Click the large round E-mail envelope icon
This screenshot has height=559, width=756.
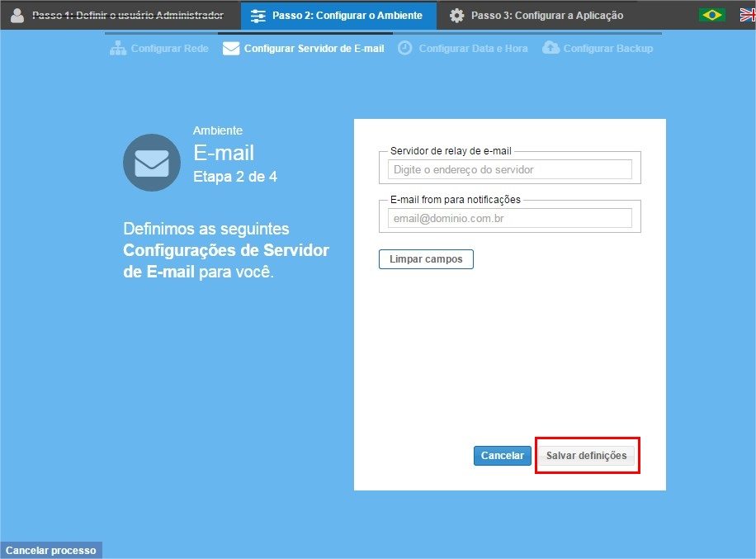click(152, 163)
